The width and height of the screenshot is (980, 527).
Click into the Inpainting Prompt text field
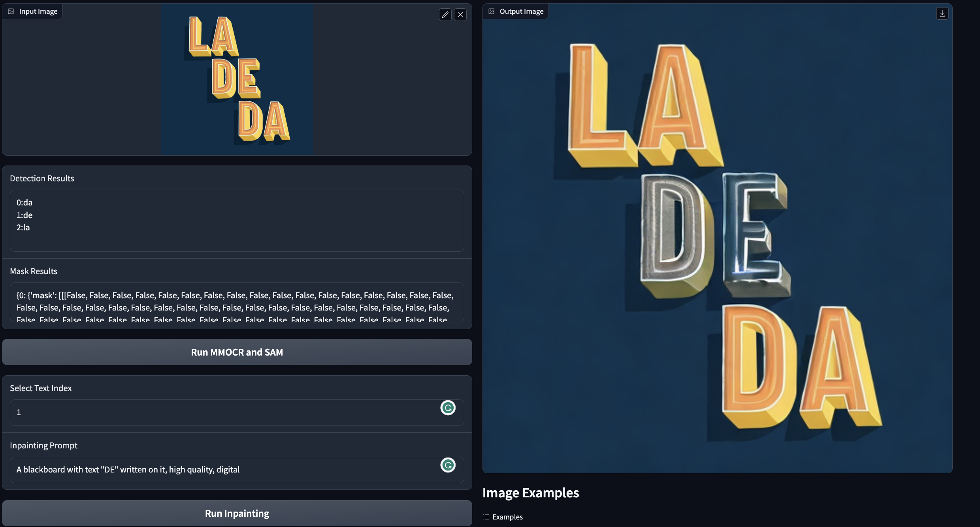point(221,470)
